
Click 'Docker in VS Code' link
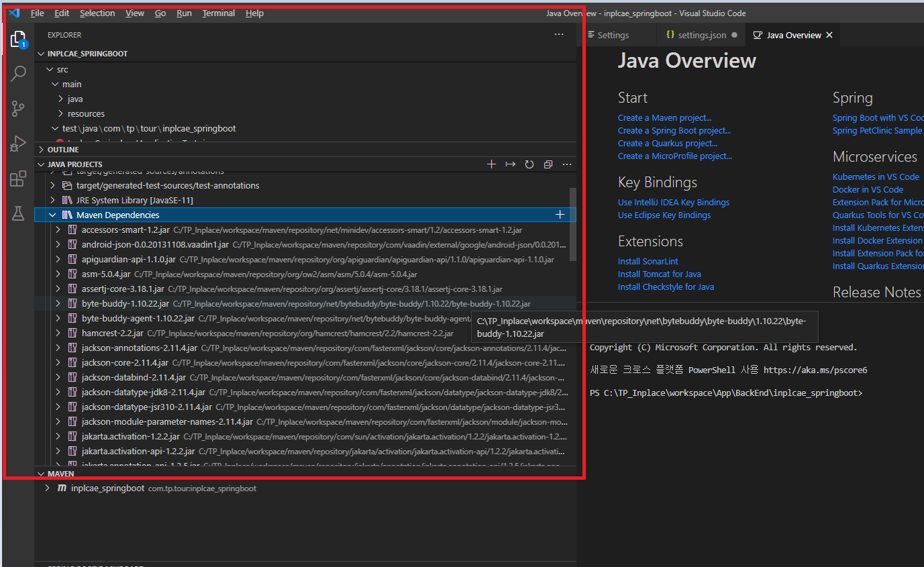coord(868,189)
